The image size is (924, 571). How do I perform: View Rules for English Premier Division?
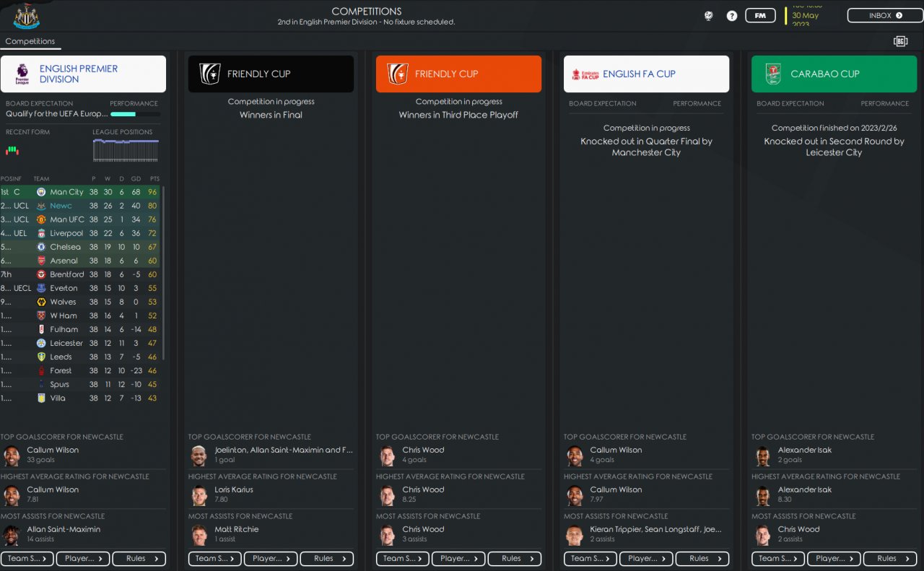coord(139,559)
